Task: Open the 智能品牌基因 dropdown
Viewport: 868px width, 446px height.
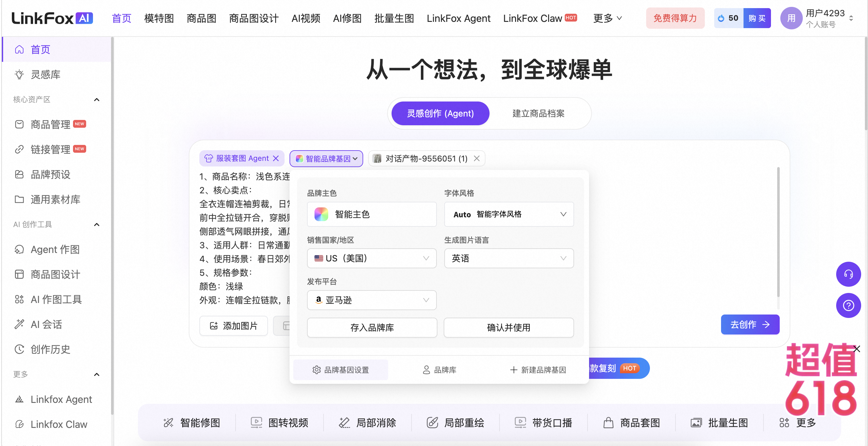Action: [326, 159]
